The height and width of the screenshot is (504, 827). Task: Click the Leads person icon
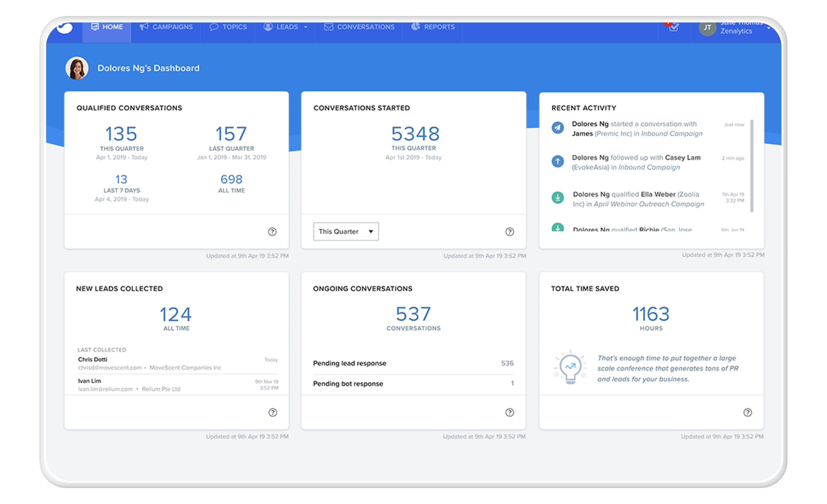(268, 27)
